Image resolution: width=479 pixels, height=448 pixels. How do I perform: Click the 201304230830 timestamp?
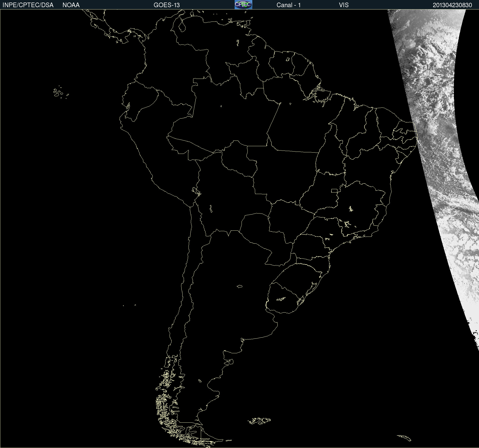pyautogui.click(x=452, y=5)
